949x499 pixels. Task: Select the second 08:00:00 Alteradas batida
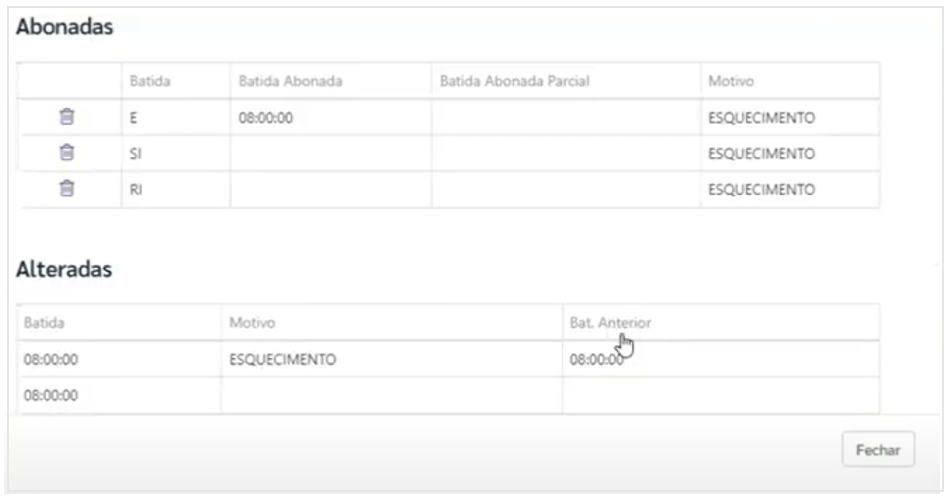51,395
